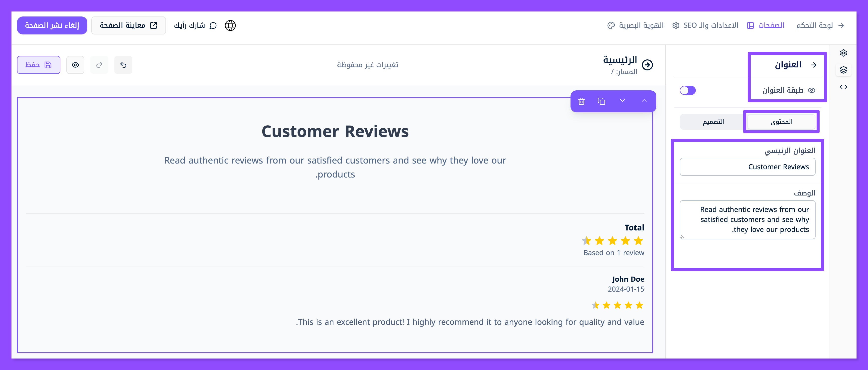This screenshot has width=868, height=370.
Task: Delete the Customer Reviews section with trash icon
Action: pyautogui.click(x=581, y=101)
